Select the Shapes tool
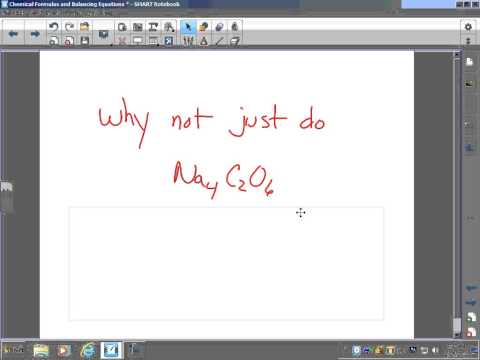Image resolution: width=480 pixels, height=360 pixels. click(204, 41)
